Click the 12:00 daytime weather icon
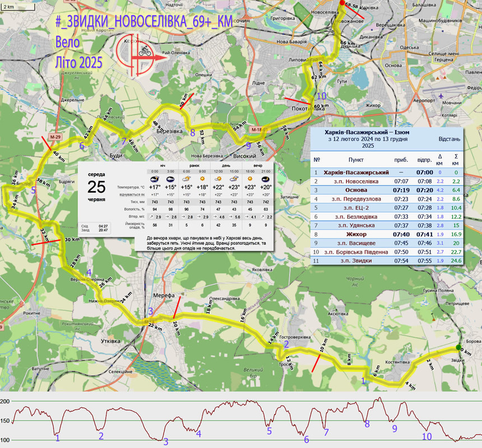The height and width of the screenshot is (448, 482). (218, 179)
